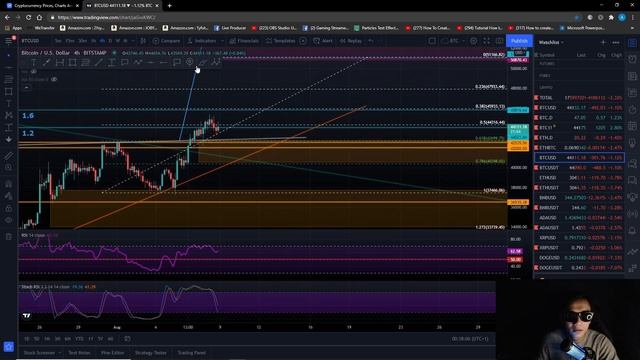640x360 pixels.
Task: Open the Trading Panel tab
Action: click(x=191, y=353)
